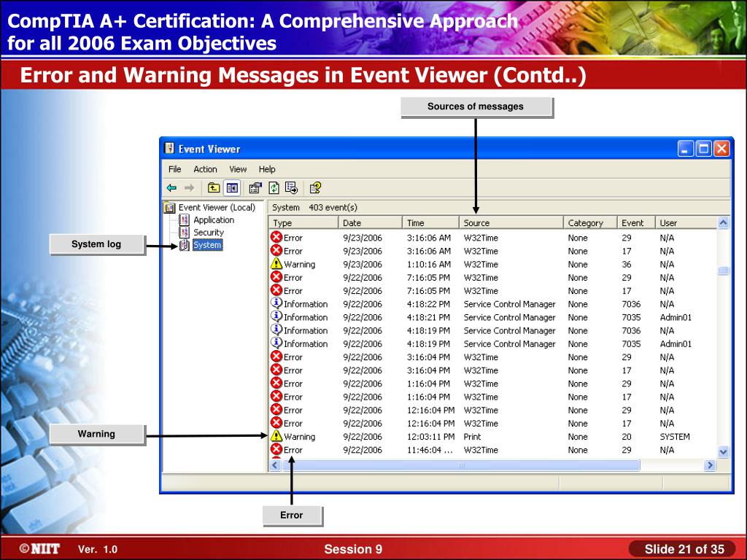747x560 pixels.
Task: Click the Event Viewer (Local) root icon
Action: [x=169, y=208]
